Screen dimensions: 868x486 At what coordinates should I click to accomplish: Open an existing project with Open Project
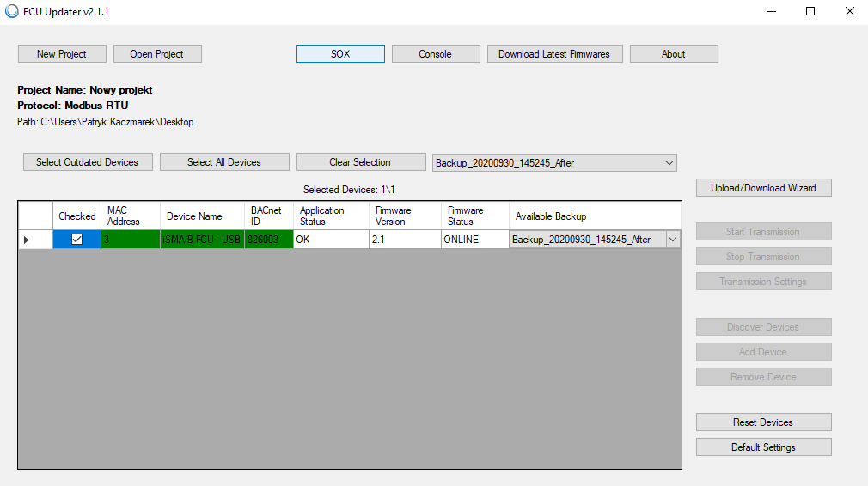[157, 54]
